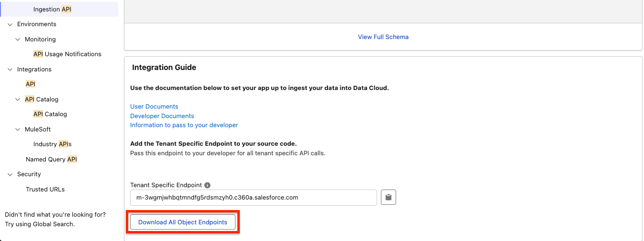Open the User Documents link
Image resolution: width=644 pixels, height=241 pixels.
(154, 107)
